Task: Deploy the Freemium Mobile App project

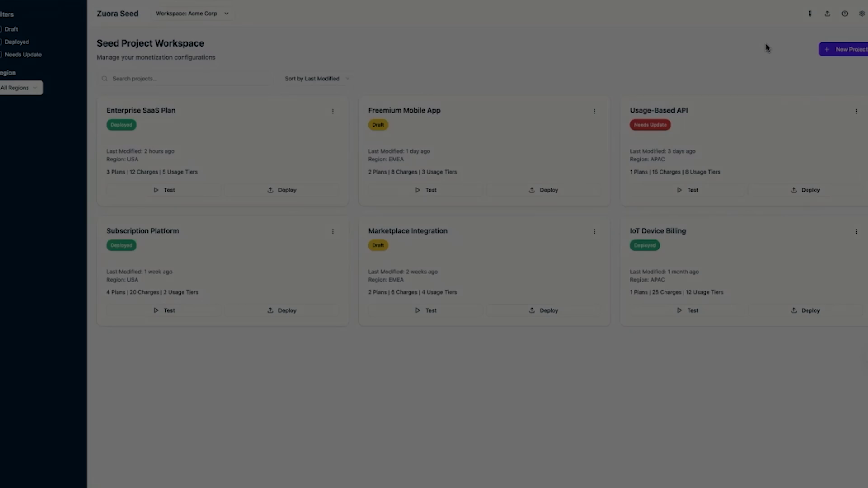Action: [x=543, y=190]
